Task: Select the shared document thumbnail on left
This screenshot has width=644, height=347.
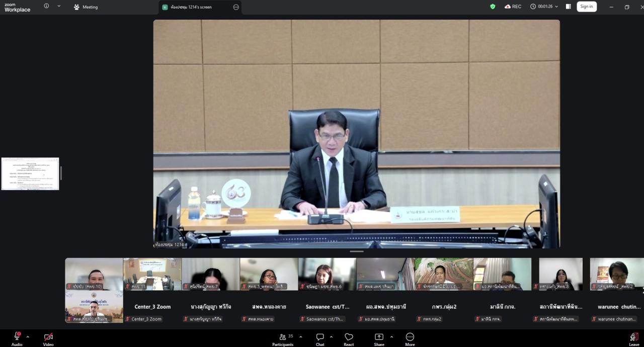Action: pyautogui.click(x=30, y=173)
